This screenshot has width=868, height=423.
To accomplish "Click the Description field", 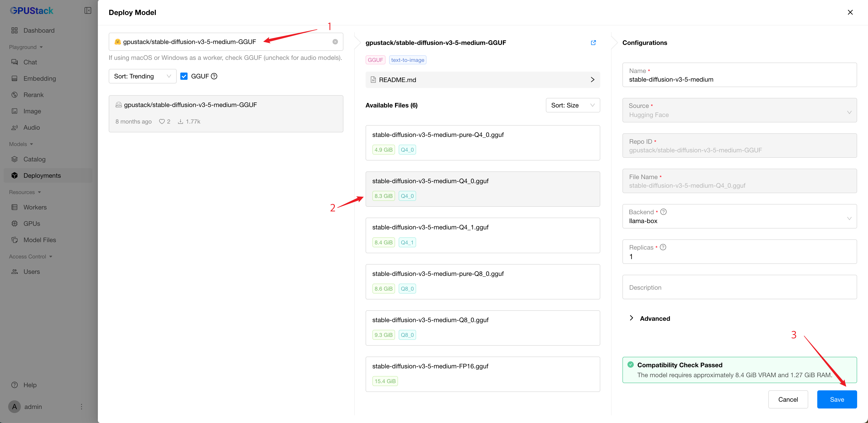I will [x=739, y=287].
